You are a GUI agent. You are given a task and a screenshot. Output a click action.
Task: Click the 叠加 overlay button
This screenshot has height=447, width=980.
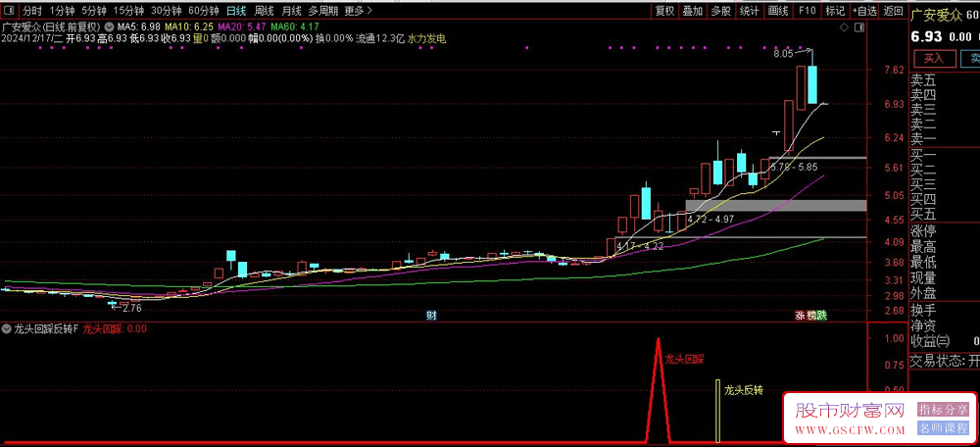693,11
